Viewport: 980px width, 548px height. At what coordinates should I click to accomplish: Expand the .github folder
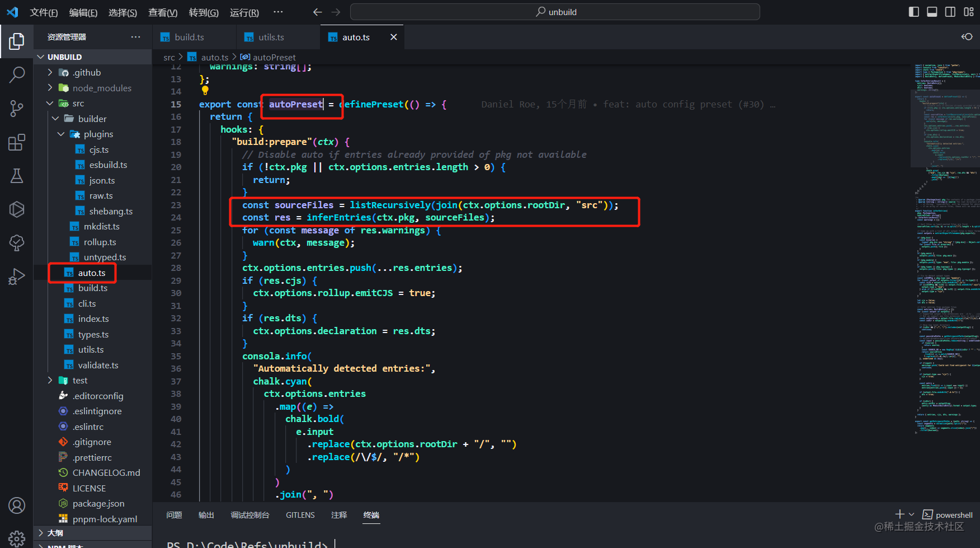[x=93, y=72]
